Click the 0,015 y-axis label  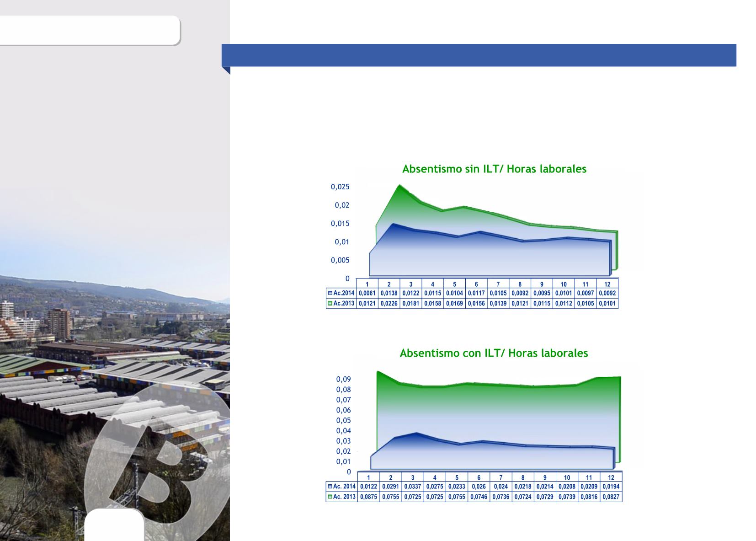340,224
